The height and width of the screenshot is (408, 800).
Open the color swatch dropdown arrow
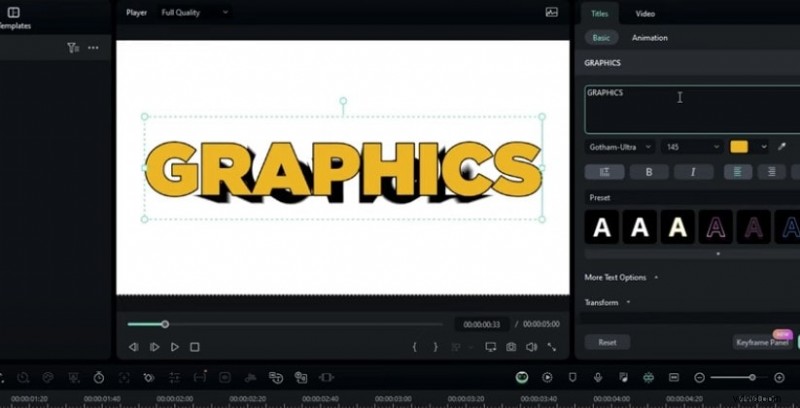coord(764,147)
